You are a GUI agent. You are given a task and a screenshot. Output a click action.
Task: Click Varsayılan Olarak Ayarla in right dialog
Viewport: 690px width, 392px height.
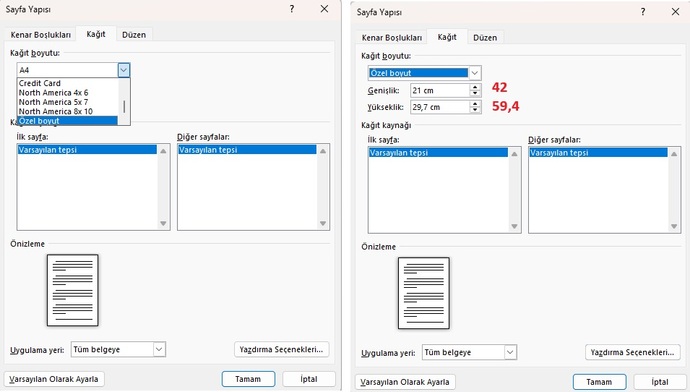coord(405,382)
